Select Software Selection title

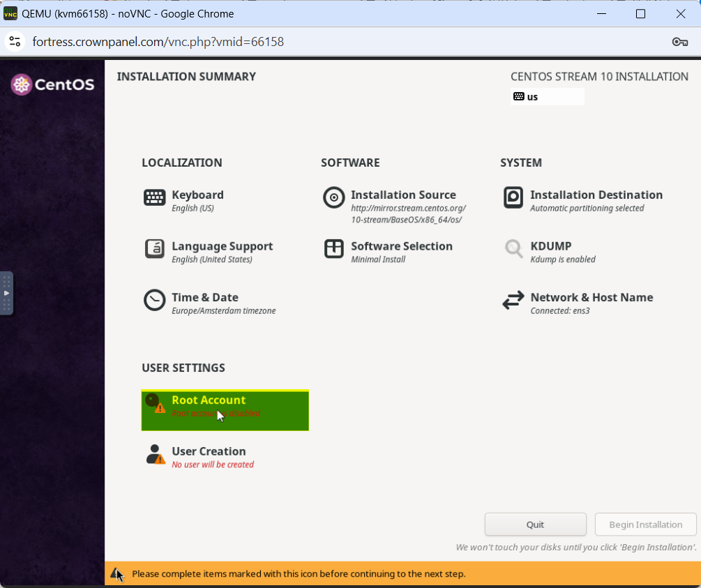point(402,246)
